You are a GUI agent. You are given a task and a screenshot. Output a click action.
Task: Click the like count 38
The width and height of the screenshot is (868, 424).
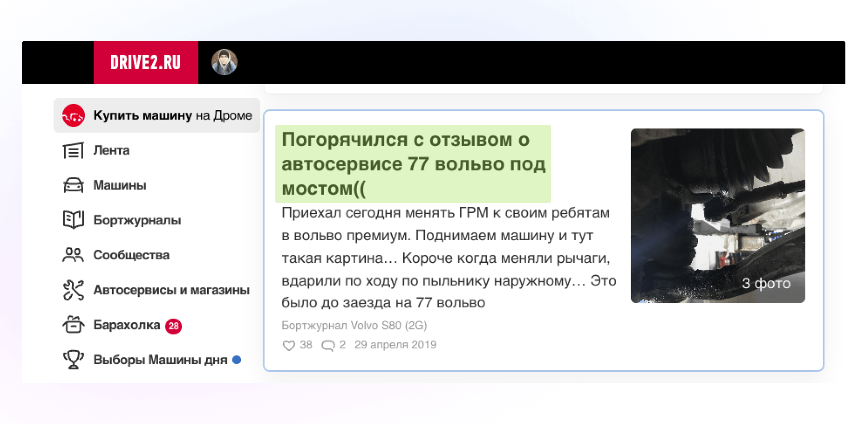pos(306,345)
